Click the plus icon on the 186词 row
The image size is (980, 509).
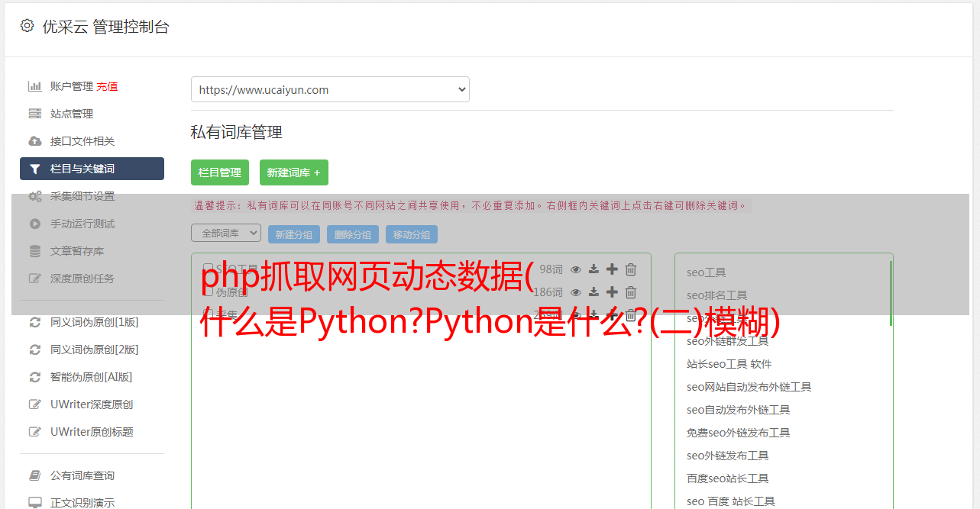[x=612, y=292]
